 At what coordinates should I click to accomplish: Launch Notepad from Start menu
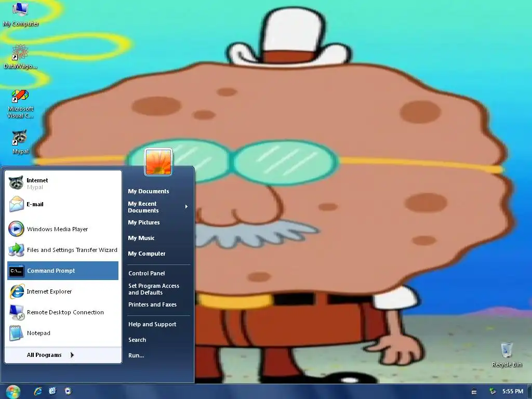point(63,333)
